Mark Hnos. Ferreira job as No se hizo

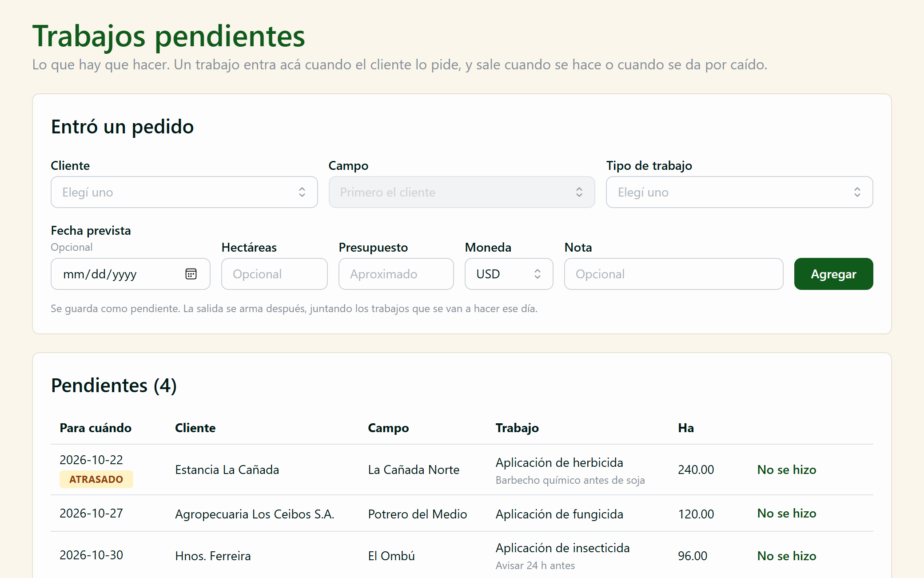[787, 556]
